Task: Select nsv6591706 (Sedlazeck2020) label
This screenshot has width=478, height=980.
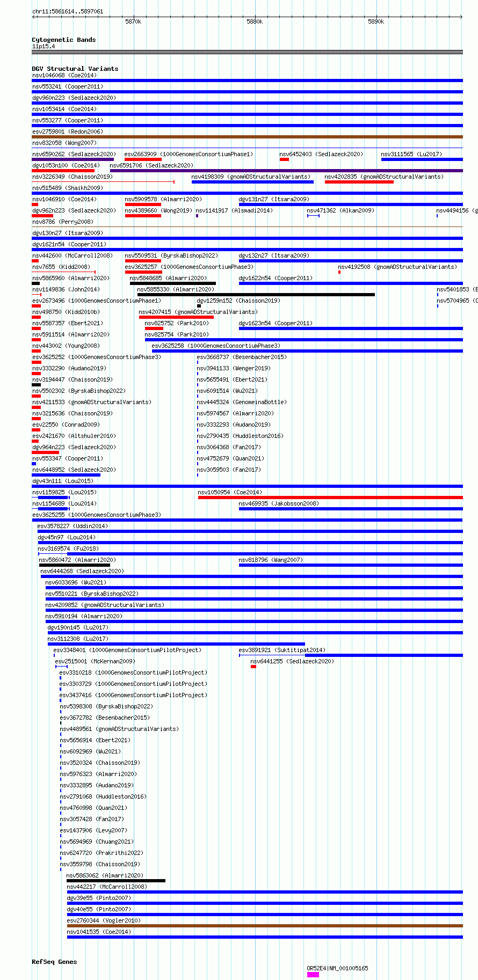Action: pyautogui.click(x=152, y=165)
